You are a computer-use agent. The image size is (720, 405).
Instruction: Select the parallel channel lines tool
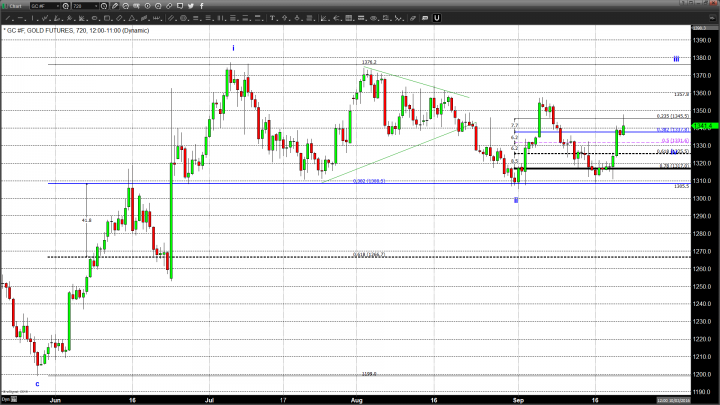pos(171,18)
